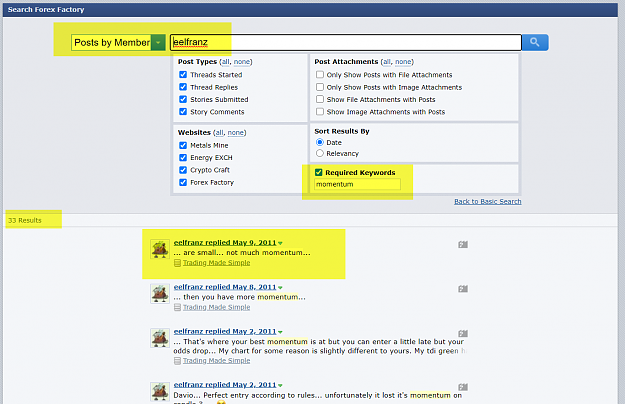Toggle Story Comments checkbox
The image size is (625, 404).
(183, 112)
